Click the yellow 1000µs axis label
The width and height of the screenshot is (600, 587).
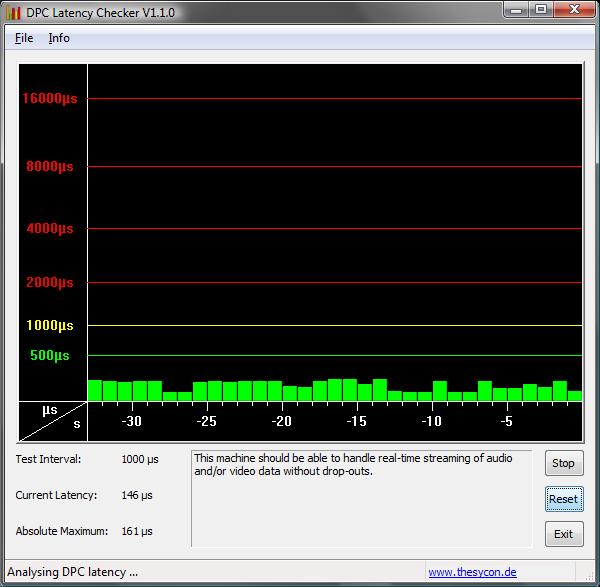(50, 326)
